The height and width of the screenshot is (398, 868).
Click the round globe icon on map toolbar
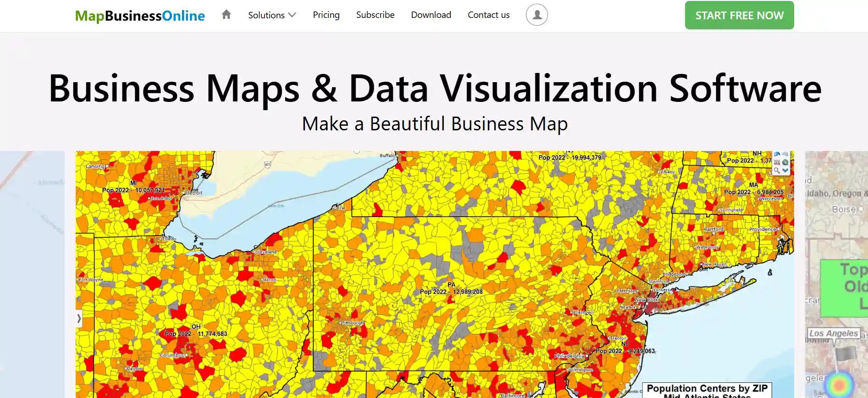point(785,163)
